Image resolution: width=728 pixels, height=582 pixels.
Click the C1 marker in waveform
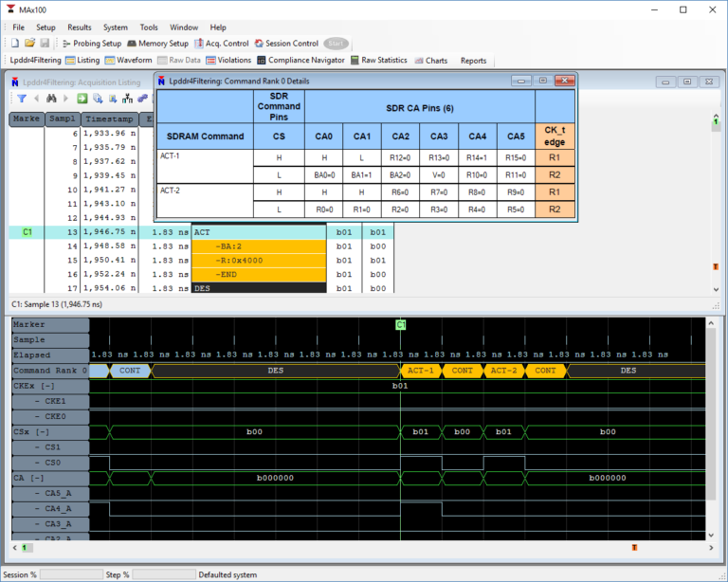point(401,324)
